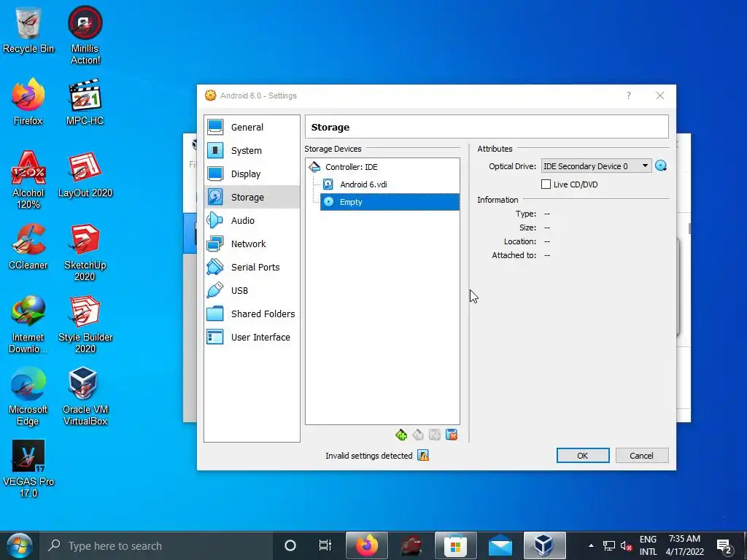Viewport: 747px width, 560px height.
Task: Select the MPC-HC desktop shortcut
Action: [85, 102]
